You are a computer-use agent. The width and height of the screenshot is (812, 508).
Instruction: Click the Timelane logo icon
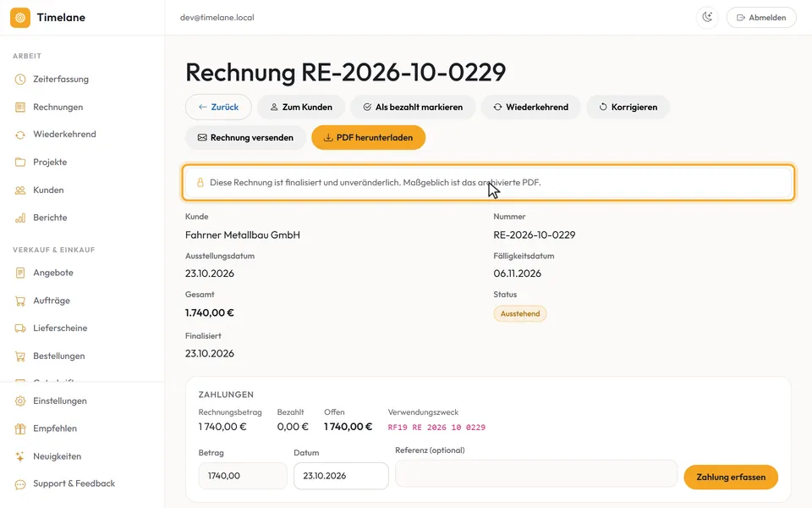pyautogui.click(x=20, y=18)
